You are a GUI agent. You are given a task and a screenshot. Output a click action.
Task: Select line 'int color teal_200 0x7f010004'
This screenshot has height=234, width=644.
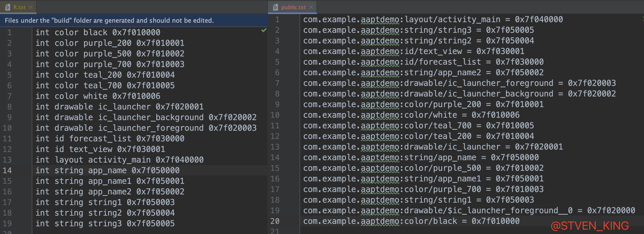[x=105, y=75]
